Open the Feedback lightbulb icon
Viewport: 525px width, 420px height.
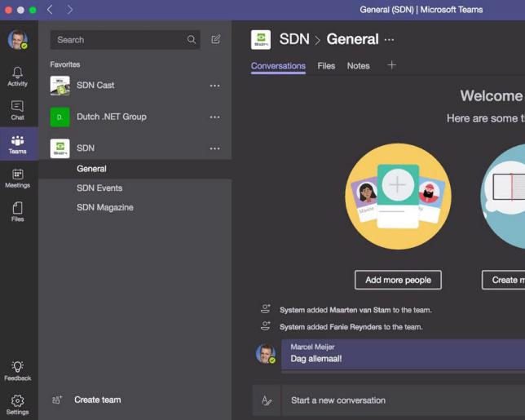tap(17, 367)
